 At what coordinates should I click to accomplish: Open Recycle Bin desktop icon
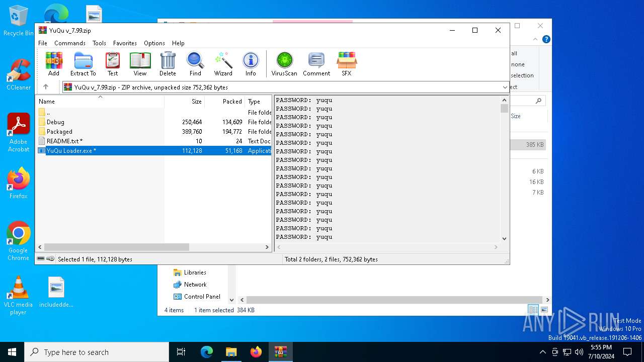click(x=19, y=21)
